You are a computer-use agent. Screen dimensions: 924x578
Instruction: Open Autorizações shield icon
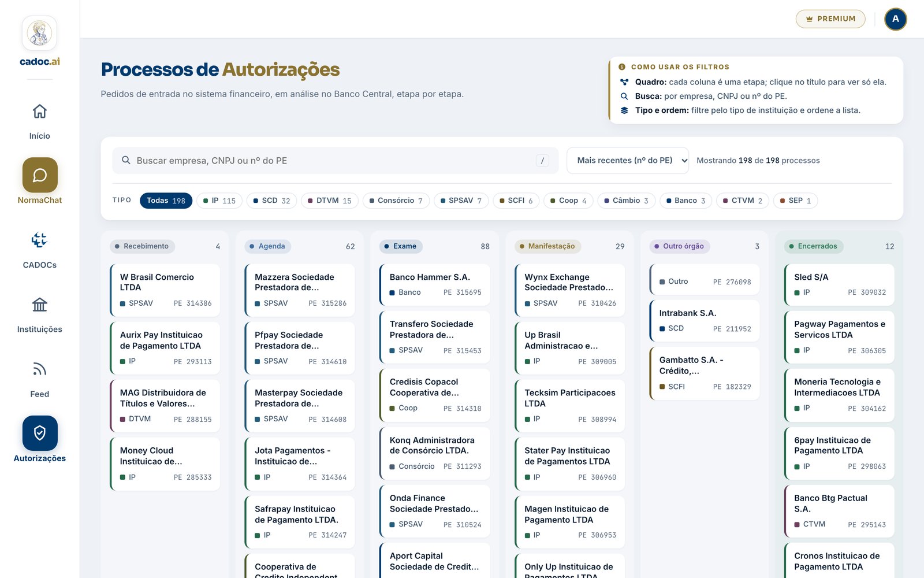click(x=40, y=433)
